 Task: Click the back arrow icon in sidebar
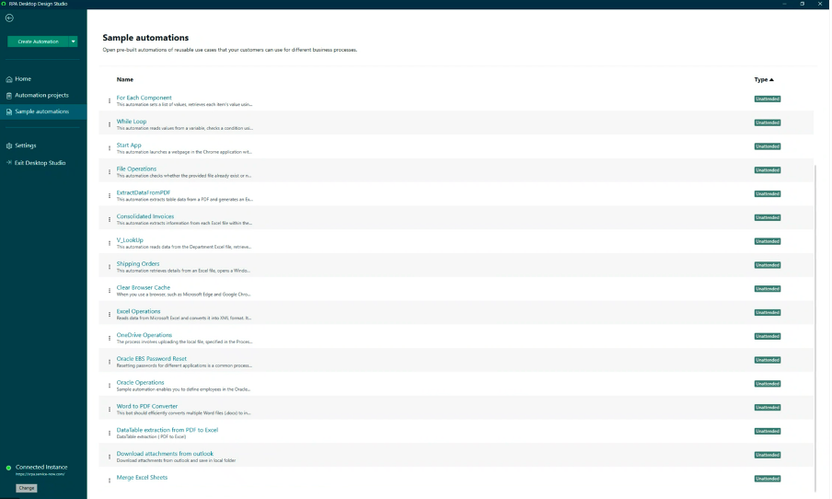click(9, 18)
